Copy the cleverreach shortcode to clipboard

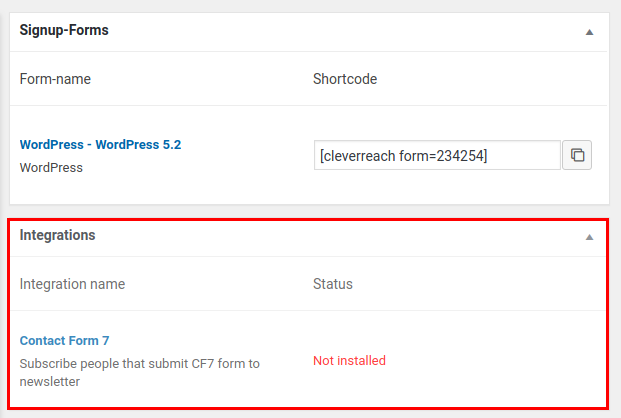coord(577,155)
